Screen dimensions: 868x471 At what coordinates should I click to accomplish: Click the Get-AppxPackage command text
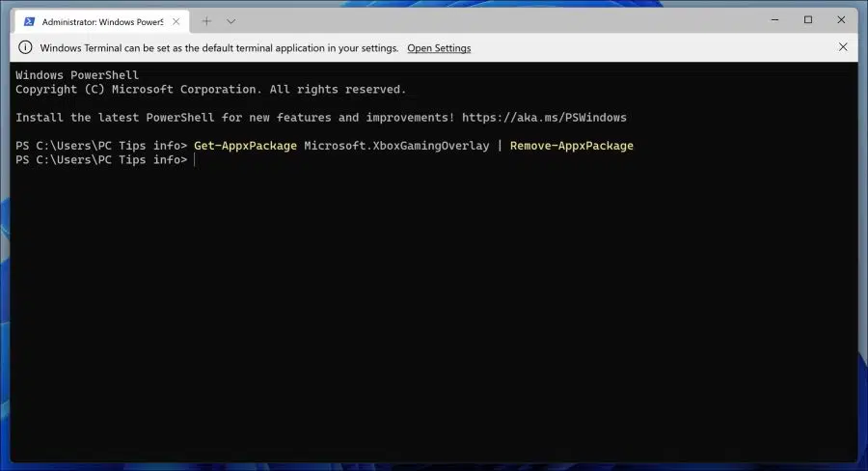(245, 146)
